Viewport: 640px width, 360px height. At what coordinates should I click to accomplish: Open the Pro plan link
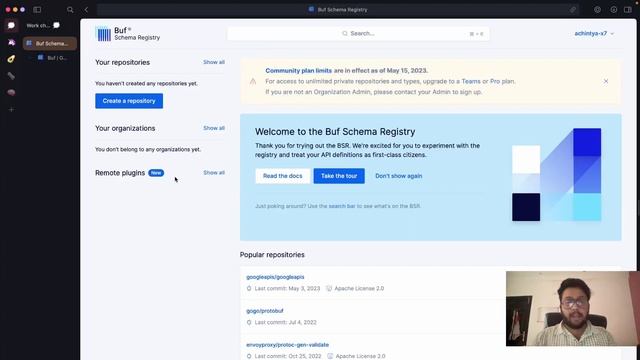pos(495,81)
